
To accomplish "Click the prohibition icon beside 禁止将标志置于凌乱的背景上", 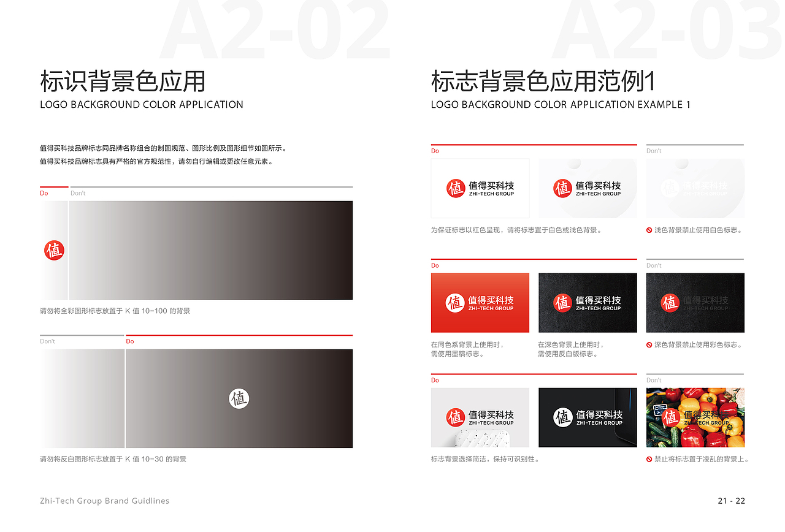I will (x=649, y=459).
